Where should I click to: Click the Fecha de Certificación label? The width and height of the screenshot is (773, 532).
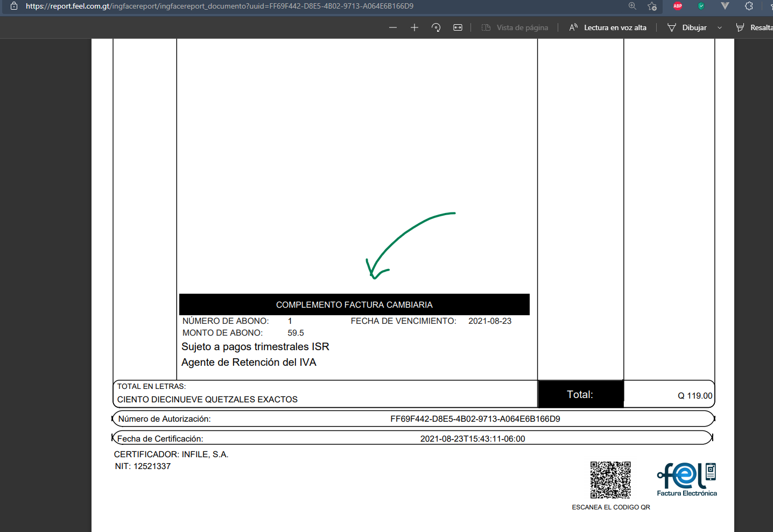tap(160, 438)
